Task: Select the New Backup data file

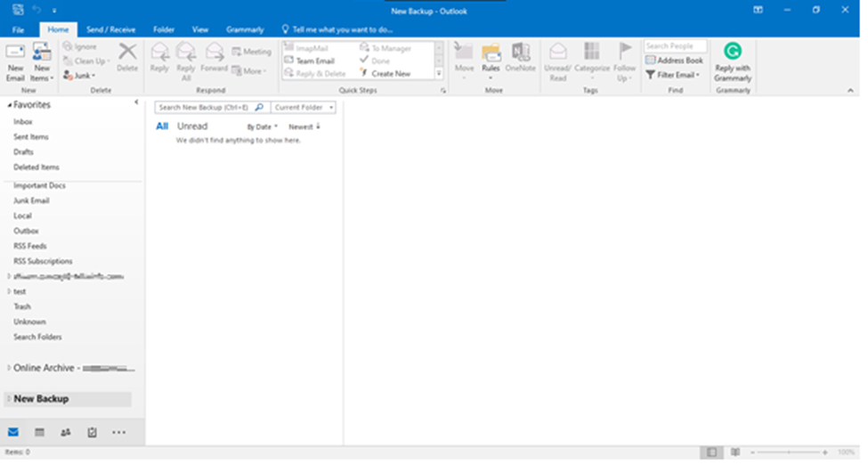Action: click(68, 399)
